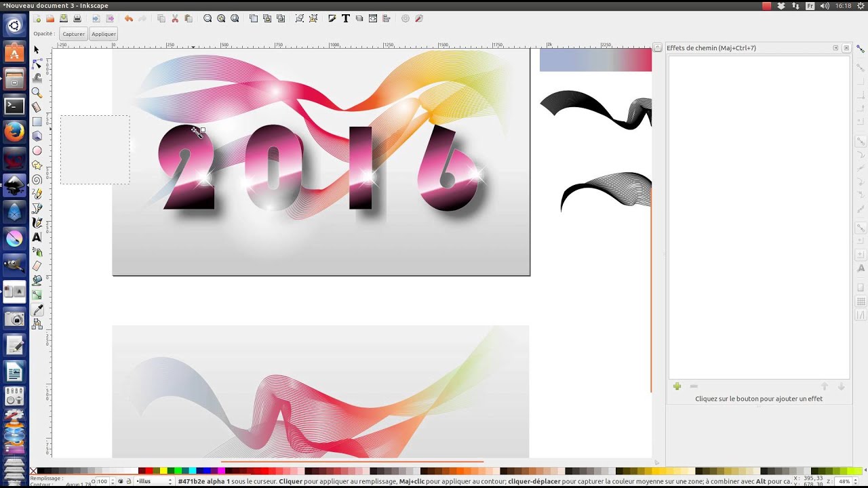Toggle current layer lock icon
The image size is (868, 488).
pyautogui.click(x=129, y=481)
